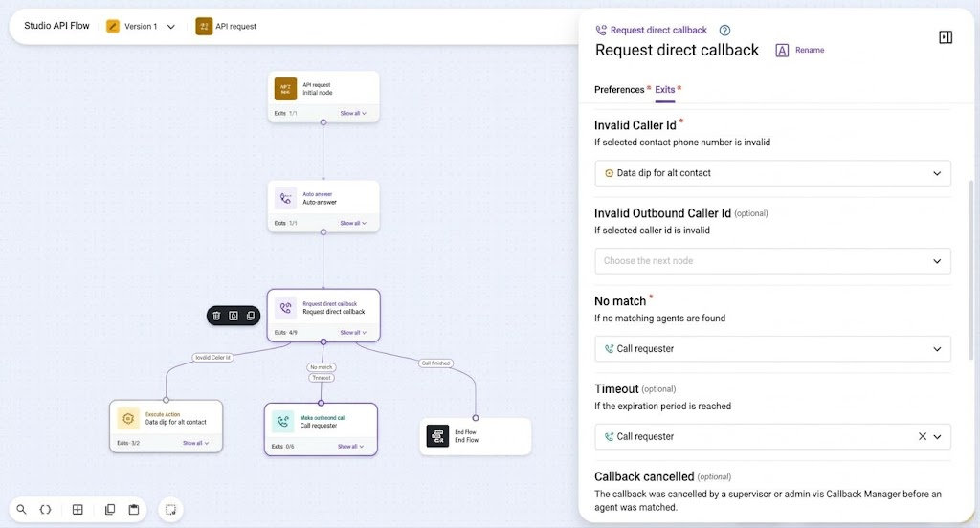Screen dimensions: 980x528
Task: Click the End Flow black icon
Action: [437, 435]
